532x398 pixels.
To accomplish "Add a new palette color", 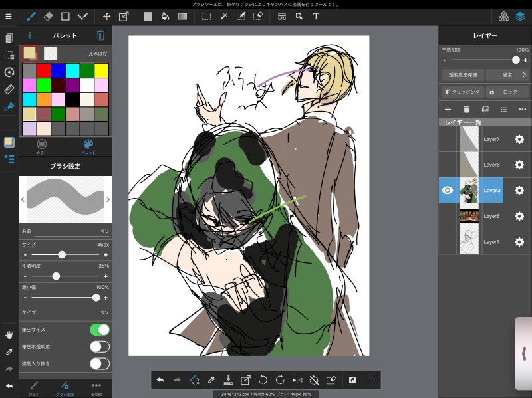I will pyautogui.click(x=30, y=35).
